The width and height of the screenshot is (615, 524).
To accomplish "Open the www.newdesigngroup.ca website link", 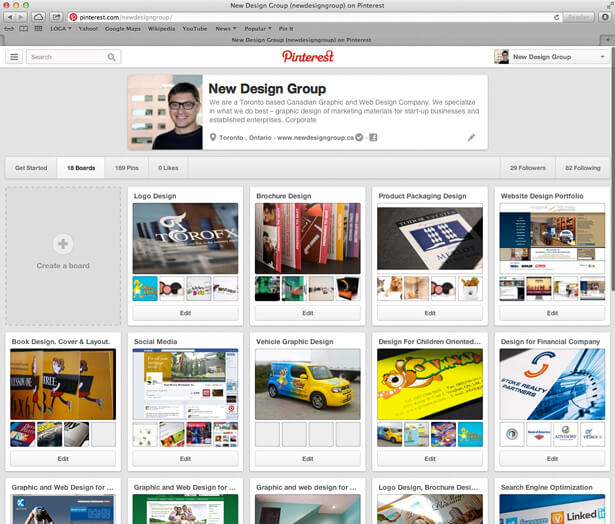I will pos(315,138).
